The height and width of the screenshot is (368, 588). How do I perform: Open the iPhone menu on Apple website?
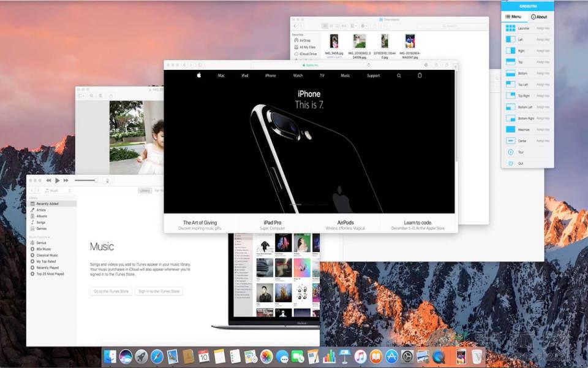click(270, 75)
